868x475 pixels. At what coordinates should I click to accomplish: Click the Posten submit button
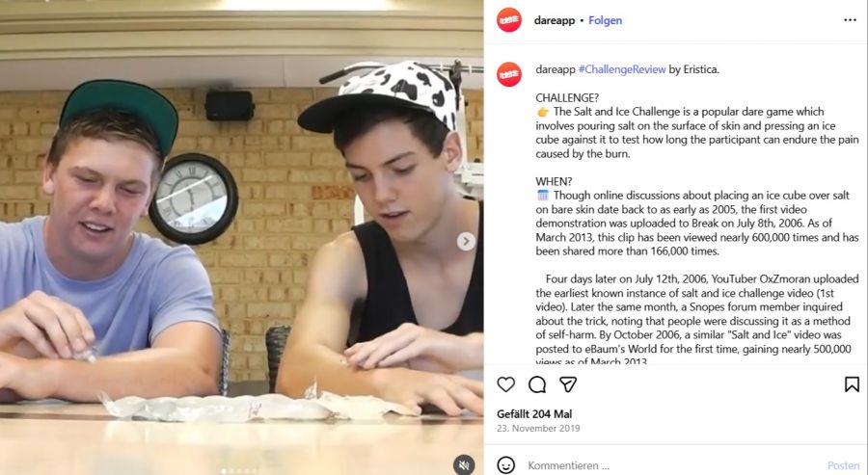pos(844,465)
